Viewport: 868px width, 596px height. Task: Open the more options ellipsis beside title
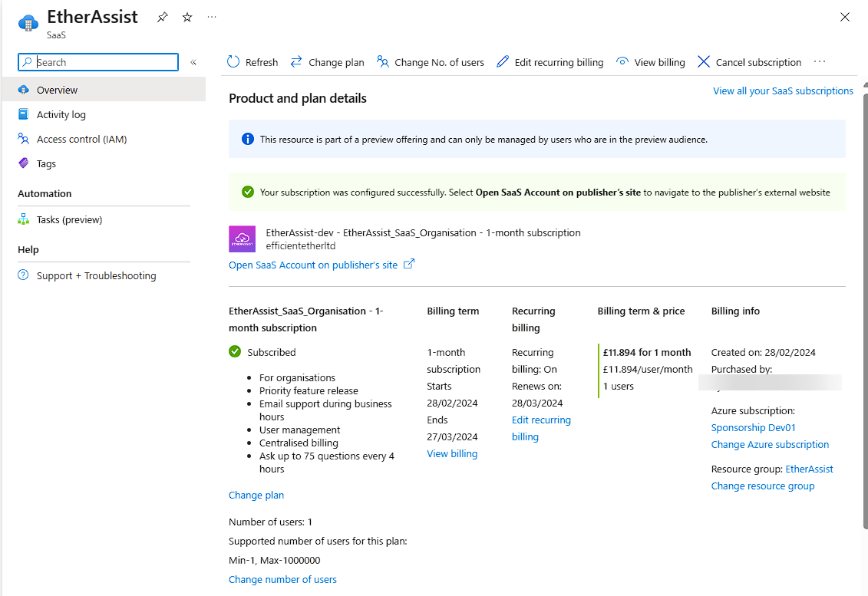[x=212, y=17]
